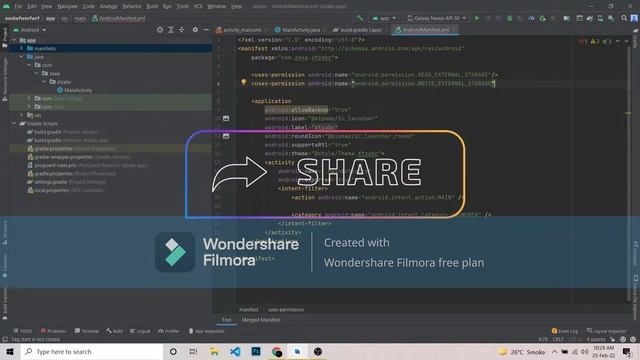The width and height of the screenshot is (640, 360).
Task: Open Galaxy Nexus API 30 device dropdown
Action: tap(436, 18)
